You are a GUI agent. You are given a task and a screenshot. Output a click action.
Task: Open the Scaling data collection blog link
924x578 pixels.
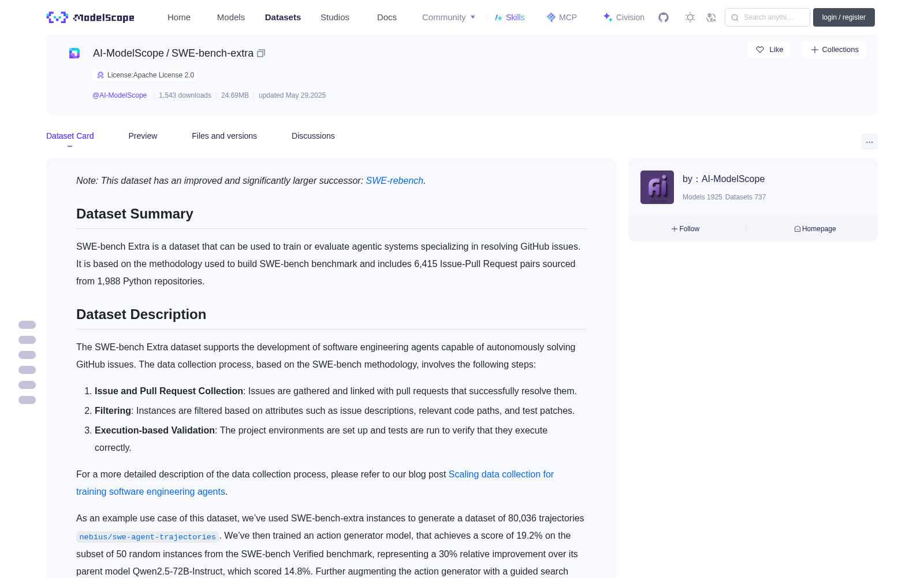315,483
